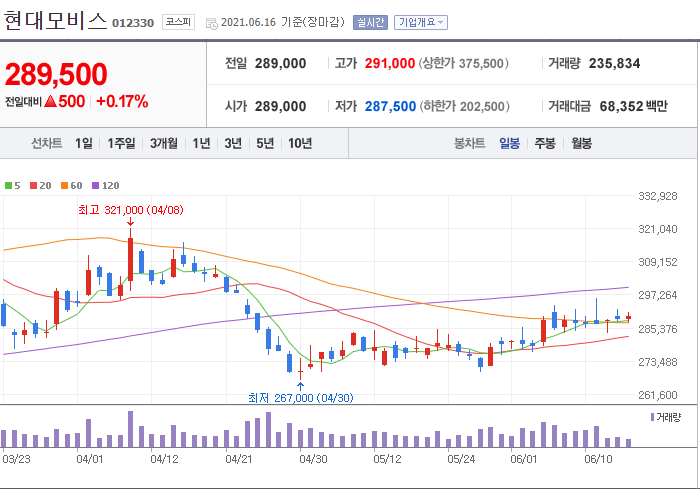Click the 코스피 market label
The image size is (700, 489).
click(x=178, y=22)
